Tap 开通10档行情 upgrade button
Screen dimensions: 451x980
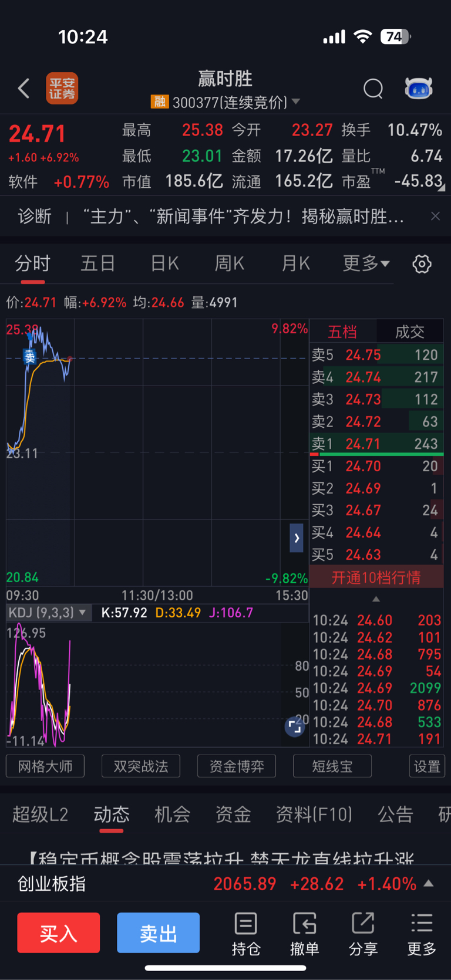(376, 577)
